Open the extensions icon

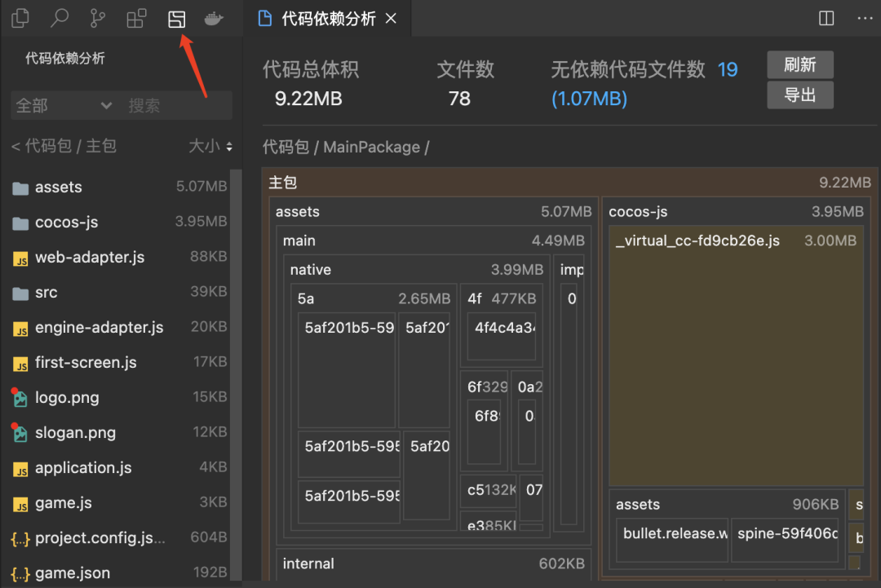136,19
